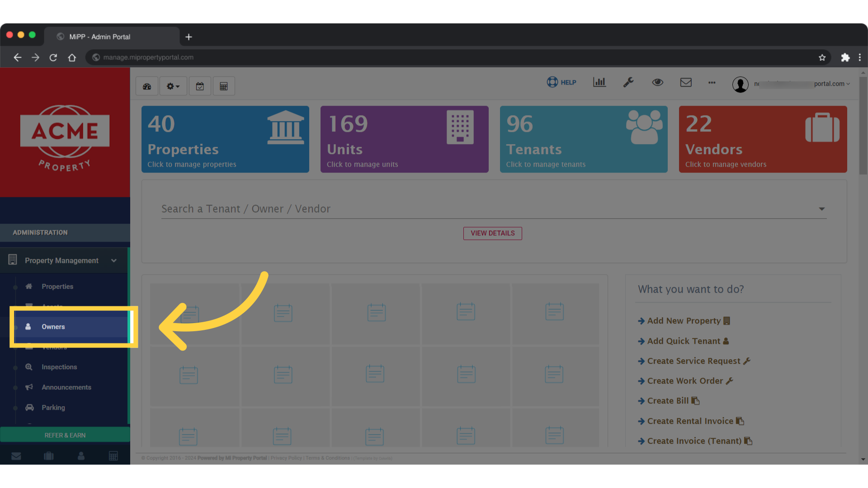Open the browser extensions puzzle icon
Image resolution: width=868 pixels, height=488 pixels.
click(x=845, y=57)
